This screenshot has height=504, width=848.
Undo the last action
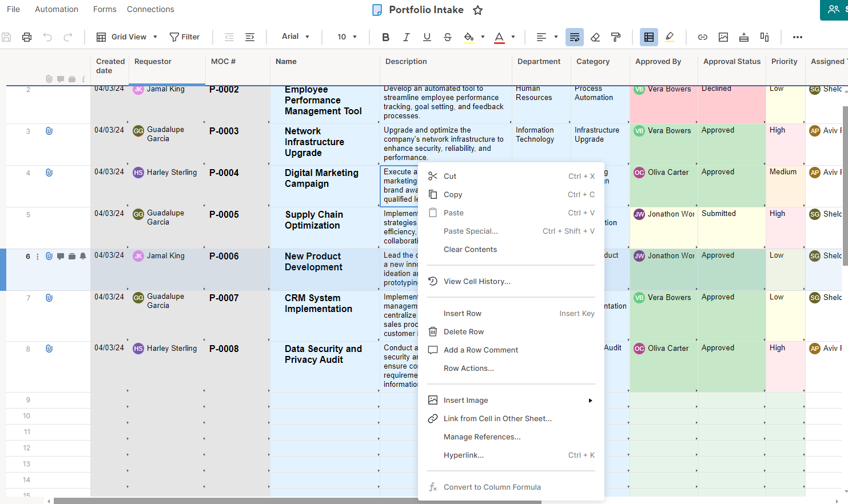point(47,37)
